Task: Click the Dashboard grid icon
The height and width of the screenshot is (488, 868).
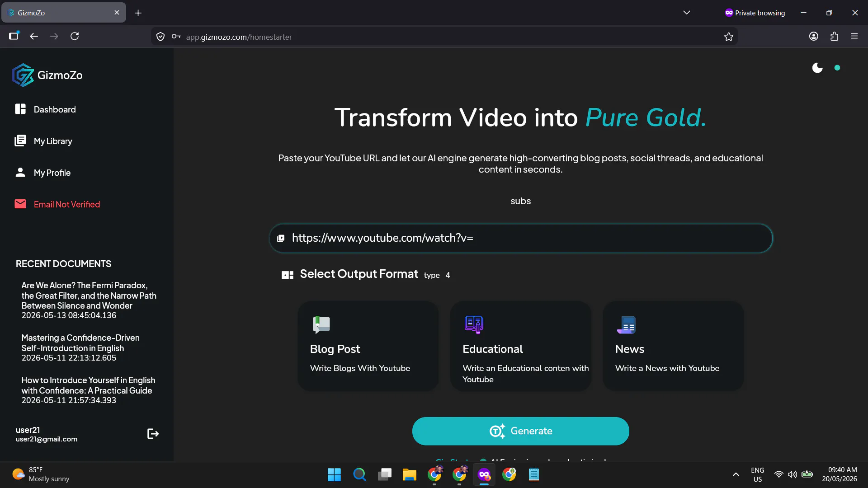Action: coord(20,109)
